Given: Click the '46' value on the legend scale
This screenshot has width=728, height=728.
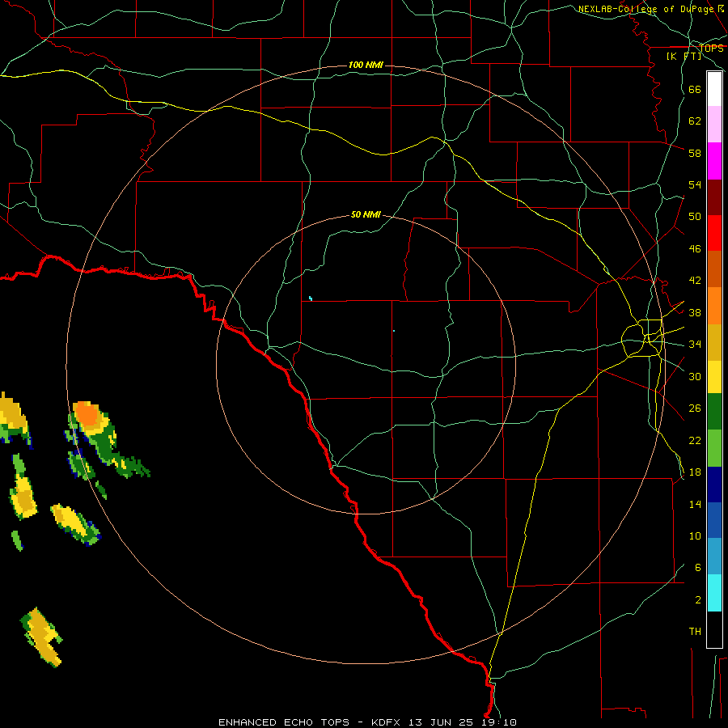Looking at the screenshot, I should point(695,249).
